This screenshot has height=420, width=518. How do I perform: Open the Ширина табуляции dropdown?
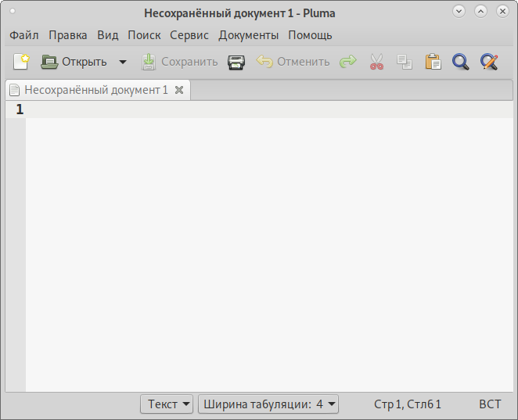click(268, 404)
